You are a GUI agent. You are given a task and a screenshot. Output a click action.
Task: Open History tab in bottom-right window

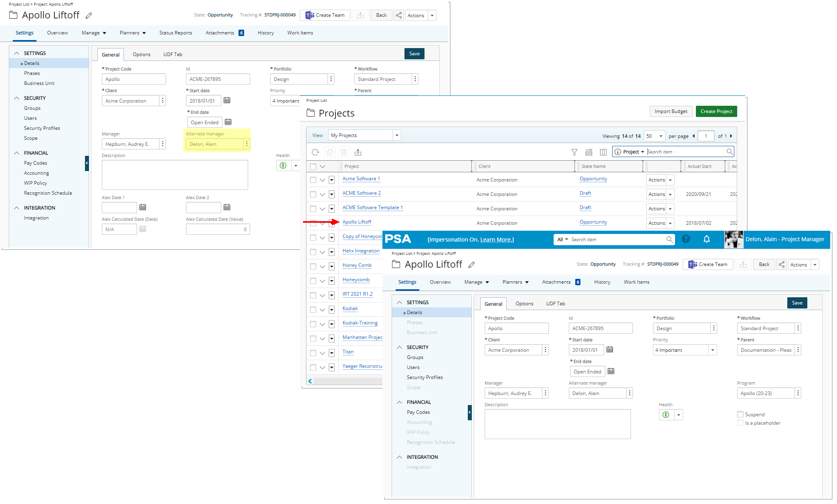coord(602,282)
